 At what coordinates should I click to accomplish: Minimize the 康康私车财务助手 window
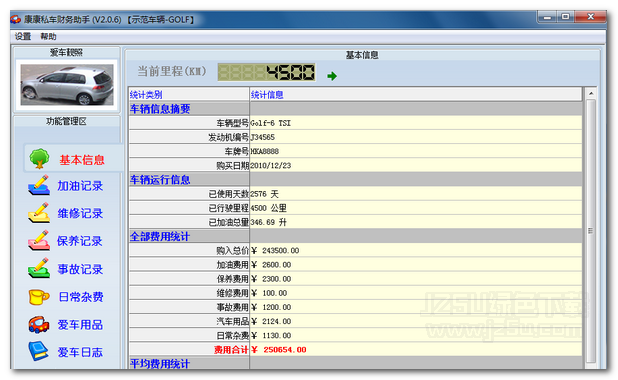click(547, 17)
